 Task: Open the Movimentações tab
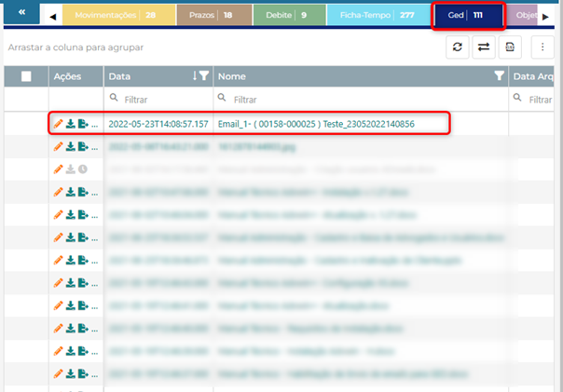pos(119,15)
